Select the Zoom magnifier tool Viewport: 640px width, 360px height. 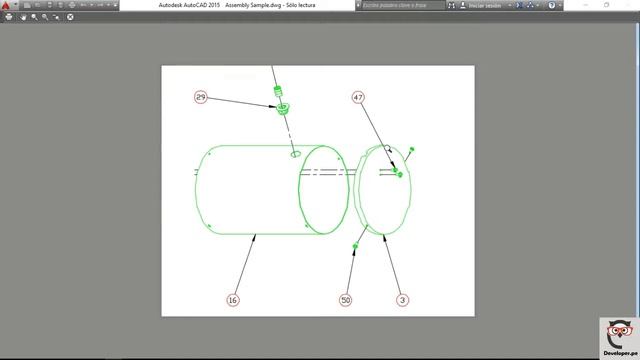[35, 17]
